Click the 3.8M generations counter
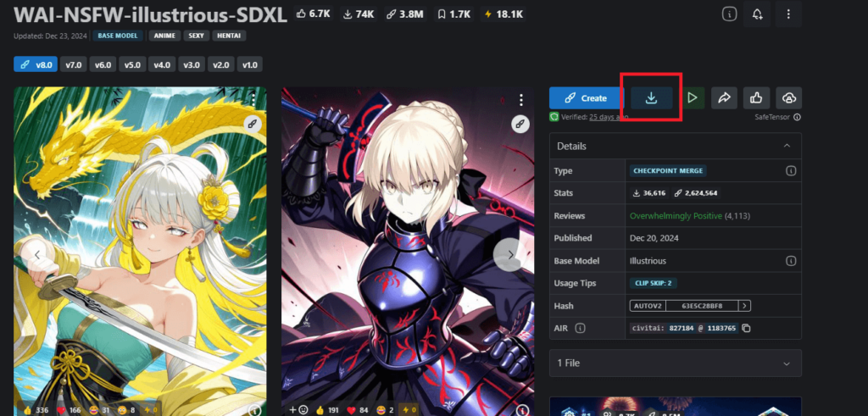This screenshot has height=416, width=868. click(x=404, y=14)
